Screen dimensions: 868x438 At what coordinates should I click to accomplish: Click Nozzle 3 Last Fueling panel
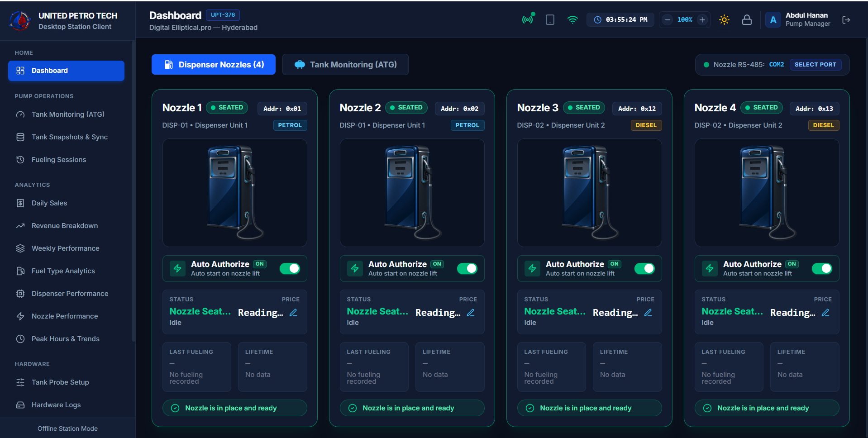pyautogui.click(x=552, y=367)
